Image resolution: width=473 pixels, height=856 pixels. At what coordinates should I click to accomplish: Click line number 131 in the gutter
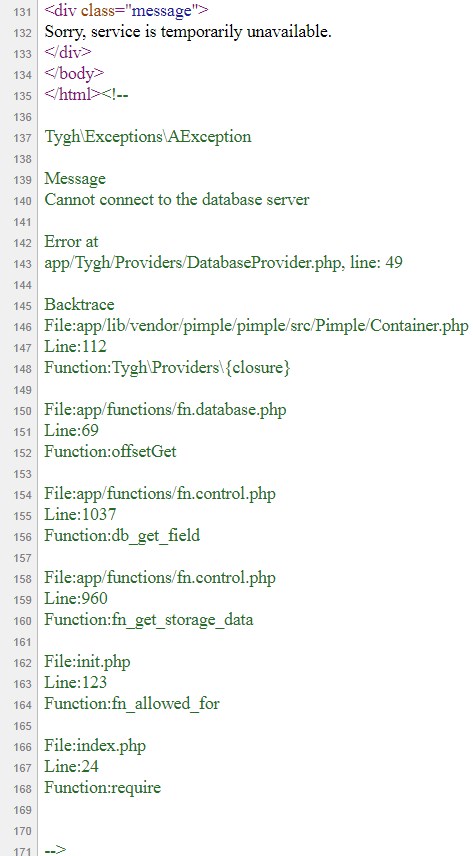click(23, 11)
